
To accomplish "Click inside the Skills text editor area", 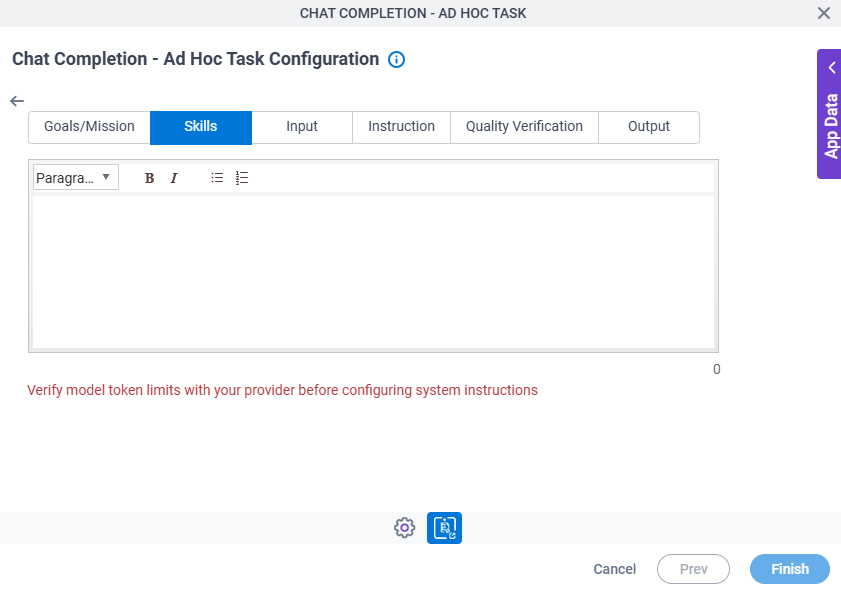I will click(373, 272).
